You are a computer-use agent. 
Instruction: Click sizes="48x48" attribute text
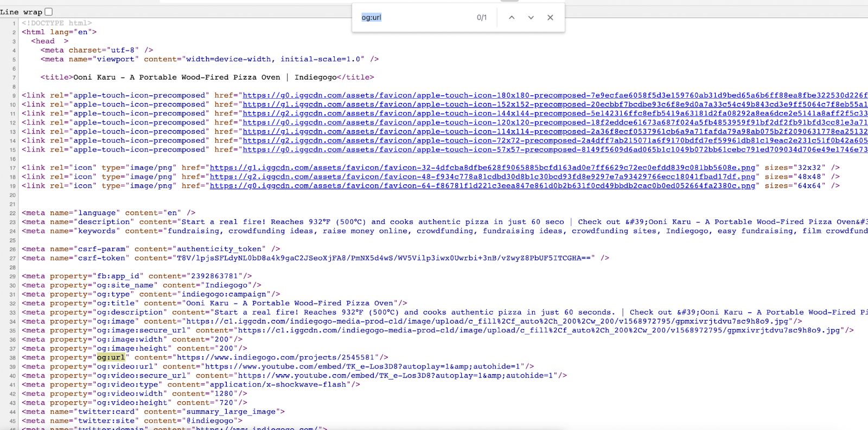coord(795,177)
